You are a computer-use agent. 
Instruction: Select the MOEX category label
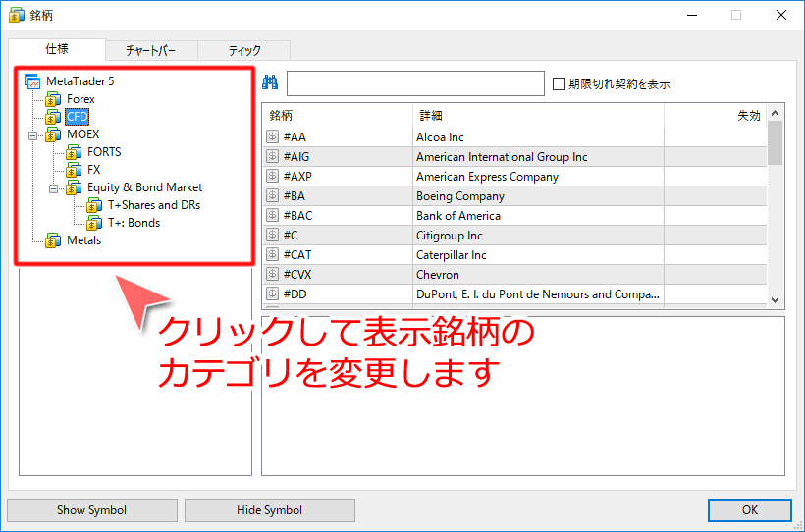83,134
